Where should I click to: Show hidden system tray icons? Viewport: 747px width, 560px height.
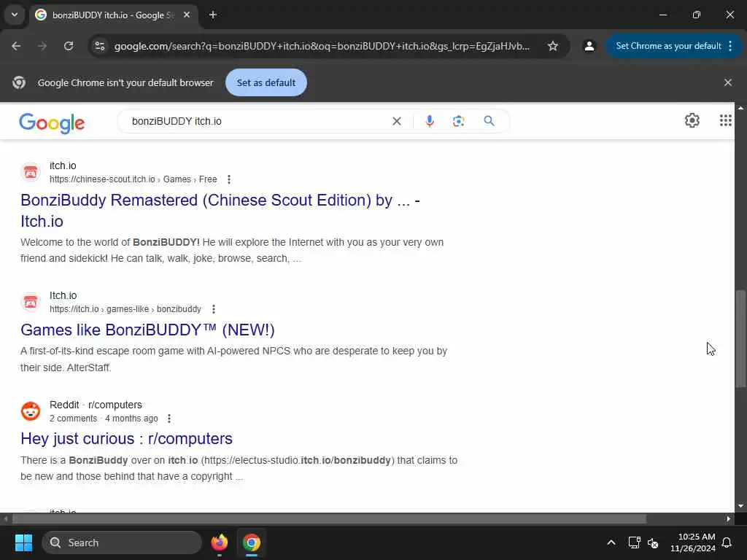[x=611, y=542]
